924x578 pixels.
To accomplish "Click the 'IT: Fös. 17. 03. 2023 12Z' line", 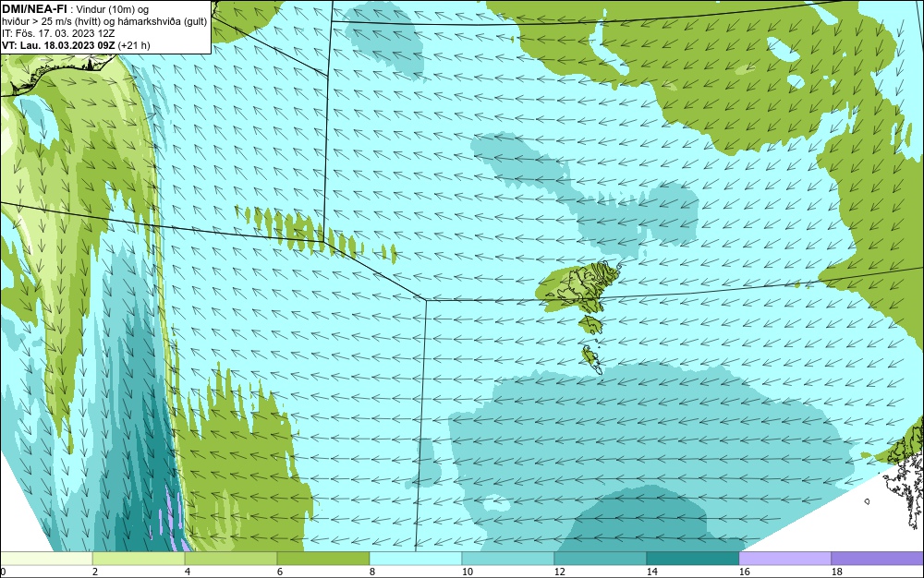I will click(58, 33).
